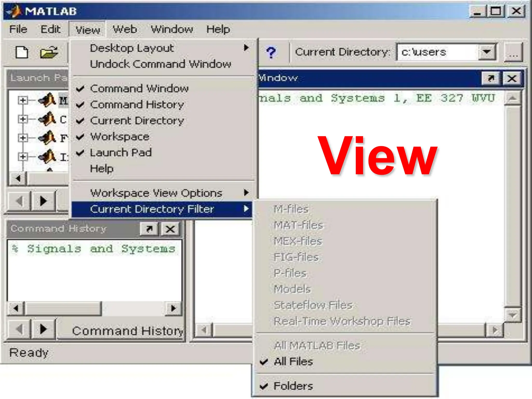Viewport: 532px width, 399px height.
Task: Click the Command History horizontal scrollbar thumb
Action: click(64, 308)
